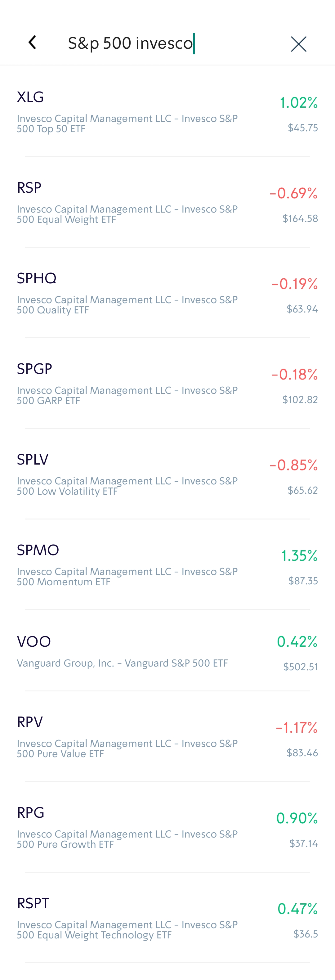Choose RSPT Equal Weight Technology ETF
335x980 pixels.
[127, 917]
